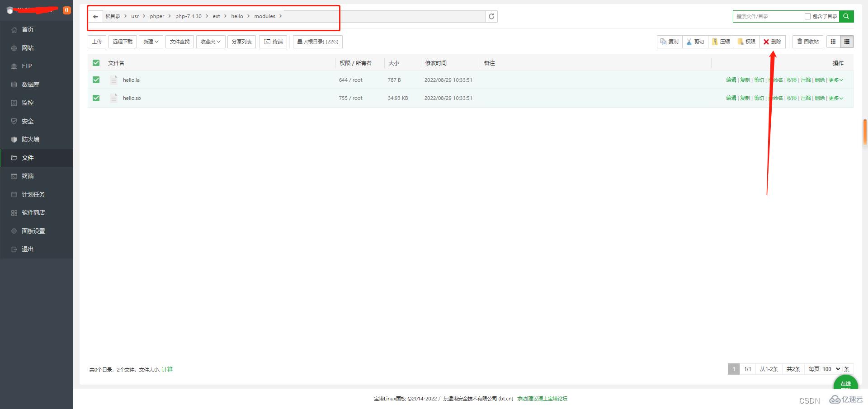The height and width of the screenshot is (409, 868).
Task: Click 计算 calculate size link
Action: click(167, 369)
